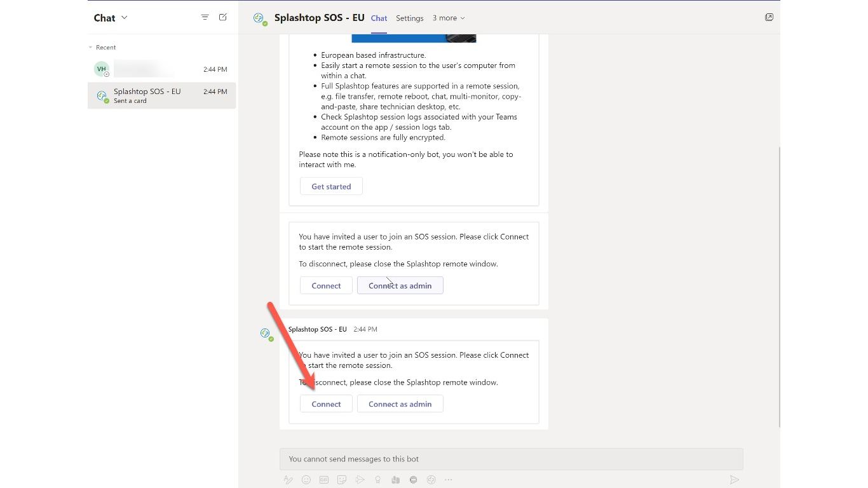Viewport: 868px width, 488px height.
Task: Click Connect in the upper invitation card
Action: click(x=326, y=285)
